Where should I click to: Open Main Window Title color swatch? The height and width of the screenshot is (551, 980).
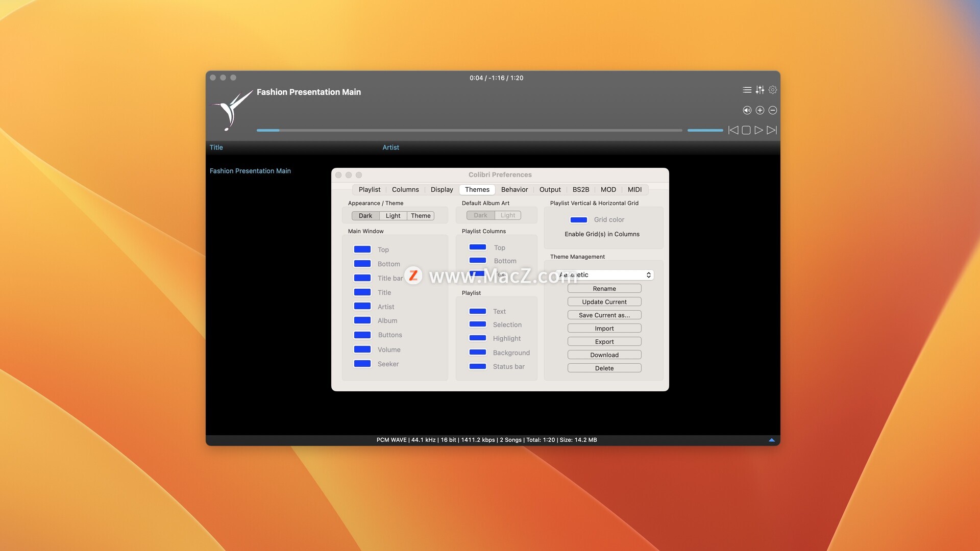(x=362, y=292)
